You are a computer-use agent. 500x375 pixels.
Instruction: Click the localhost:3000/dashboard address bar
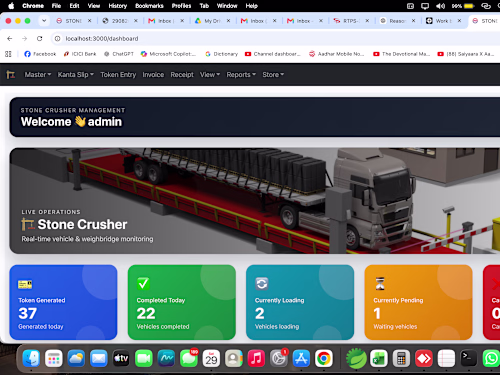pyautogui.click(x=102, y=39)
